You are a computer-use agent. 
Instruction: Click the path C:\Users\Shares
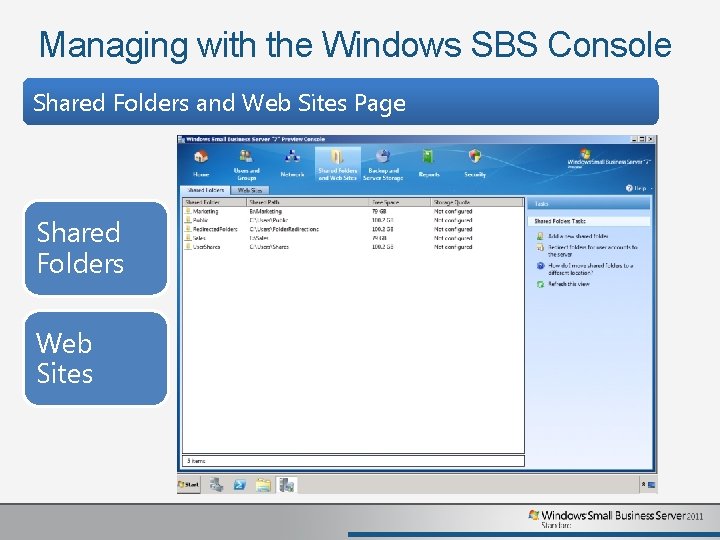pyautogui.click(x=269, y=247)
